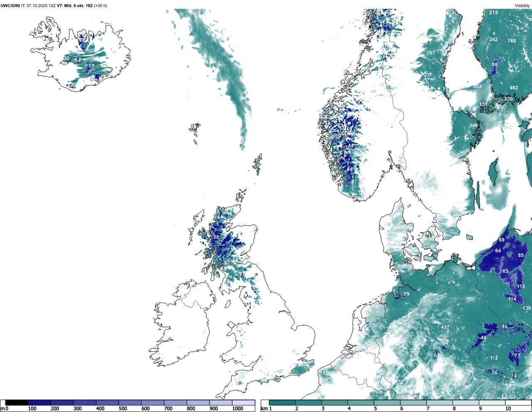The width and height of the screenshot is (532, 412).
Task: Click the 9–10 km legend swatch
Action: point(493,402)
